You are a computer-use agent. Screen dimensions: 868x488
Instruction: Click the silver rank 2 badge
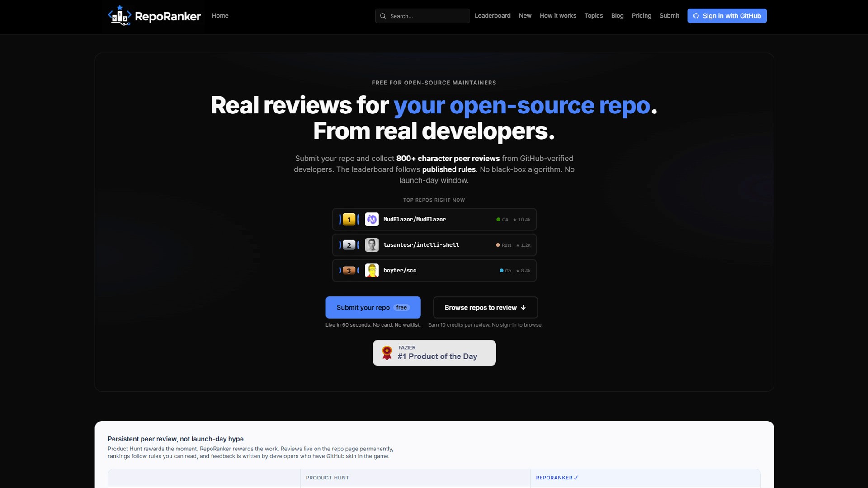pos(349,245)
